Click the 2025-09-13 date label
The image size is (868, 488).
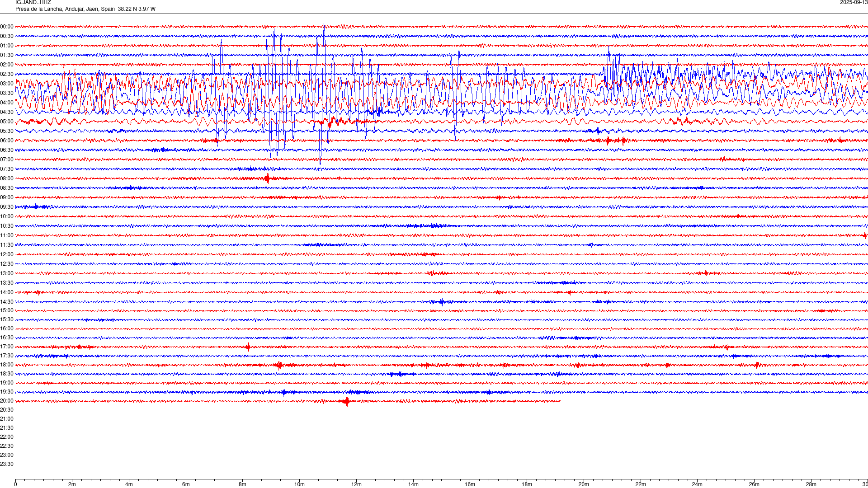(x=854, y=2)
